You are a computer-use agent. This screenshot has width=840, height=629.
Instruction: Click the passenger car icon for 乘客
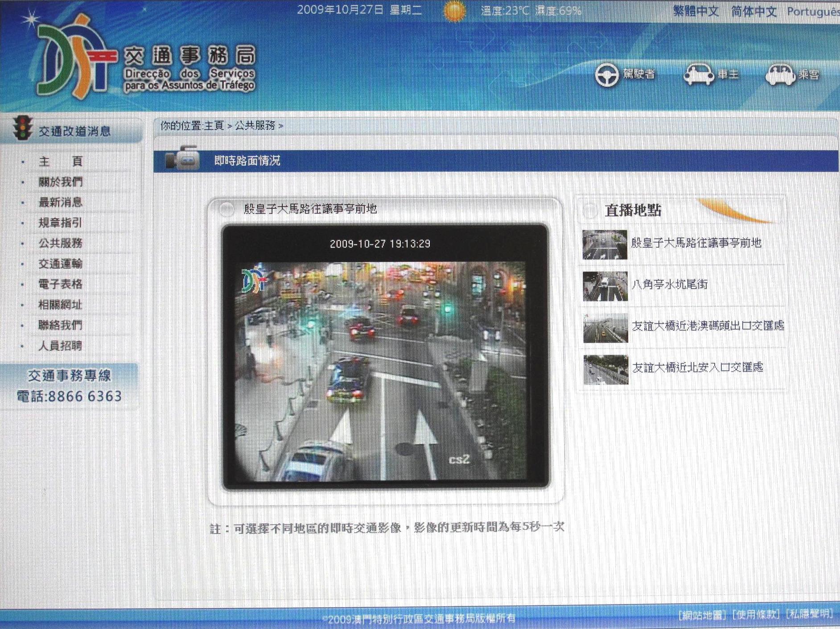click(780, 74)
